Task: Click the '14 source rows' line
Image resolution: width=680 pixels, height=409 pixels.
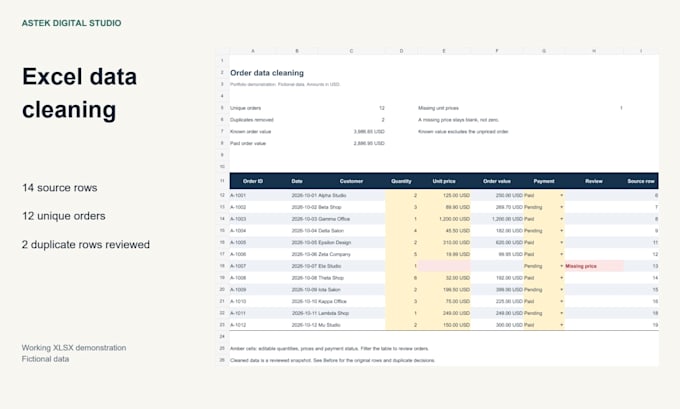Action: tap(59, 188)
